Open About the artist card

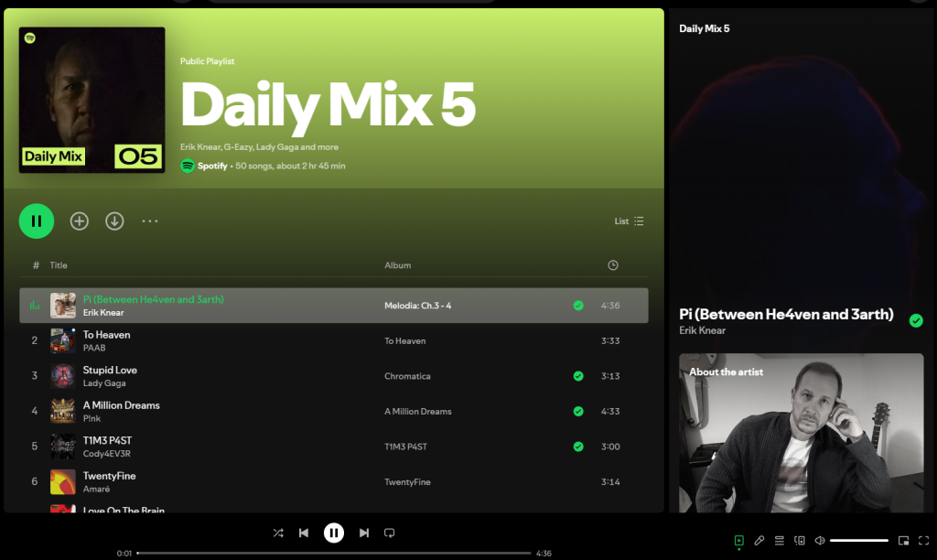pyautogui.click(x=802, y=433)
